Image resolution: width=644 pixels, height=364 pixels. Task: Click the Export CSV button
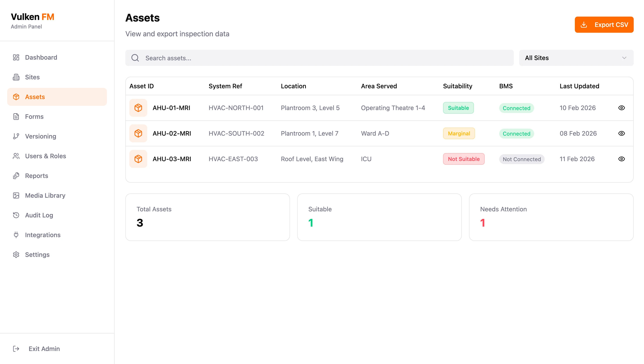(x=604, y=24)
